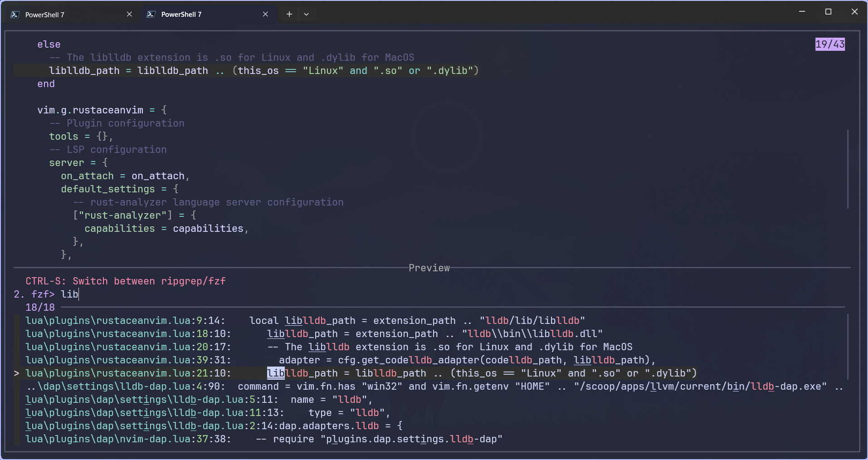Click the PowerShell icon on first tab

15,15
